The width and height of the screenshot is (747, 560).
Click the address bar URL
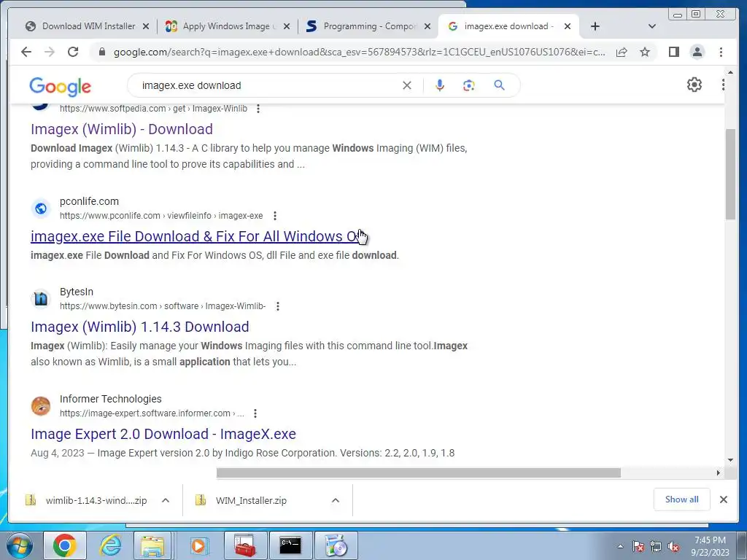click(x=359, y=52)
